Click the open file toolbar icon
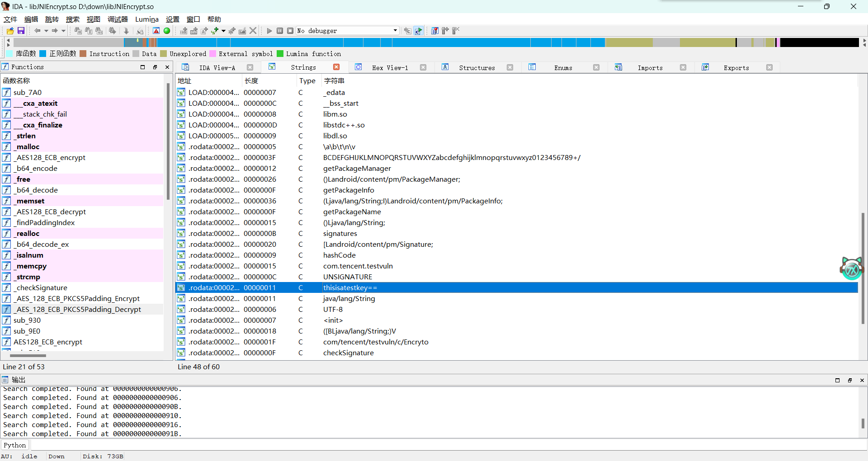The width and height of the screenshot is (868, 461). click(10, 31)
